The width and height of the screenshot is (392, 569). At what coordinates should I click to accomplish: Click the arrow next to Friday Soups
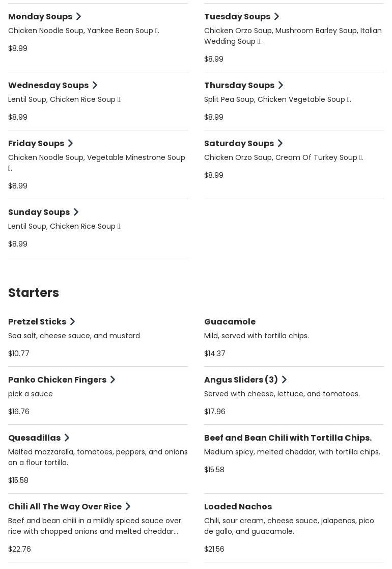tap(70, 144)
